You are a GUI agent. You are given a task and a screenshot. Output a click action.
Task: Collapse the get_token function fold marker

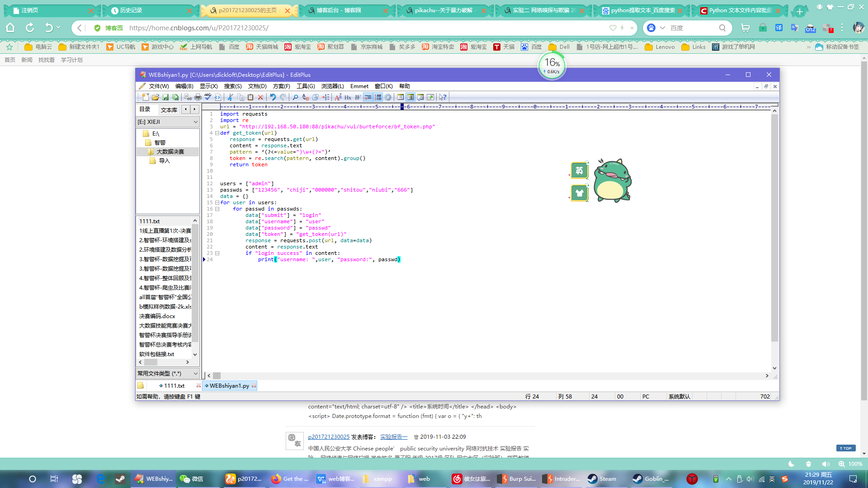pos(217,133)
